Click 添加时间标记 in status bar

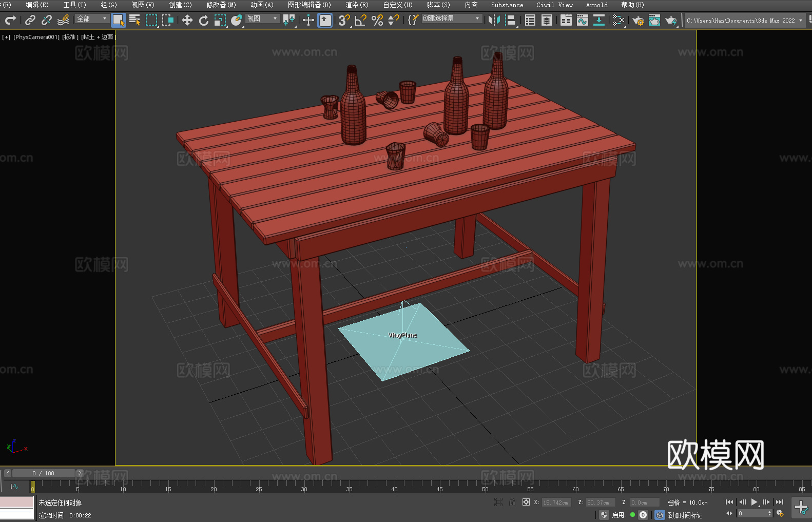click(684, 515)
